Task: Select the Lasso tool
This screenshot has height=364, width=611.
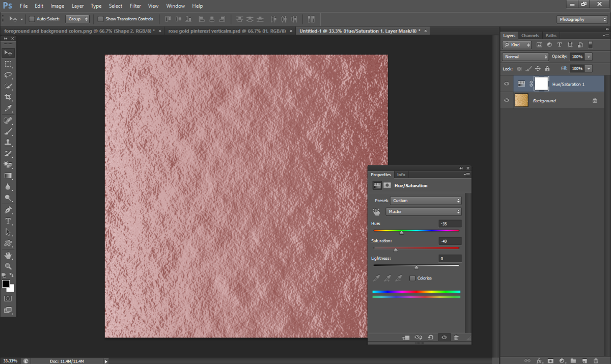Action: 8,75
